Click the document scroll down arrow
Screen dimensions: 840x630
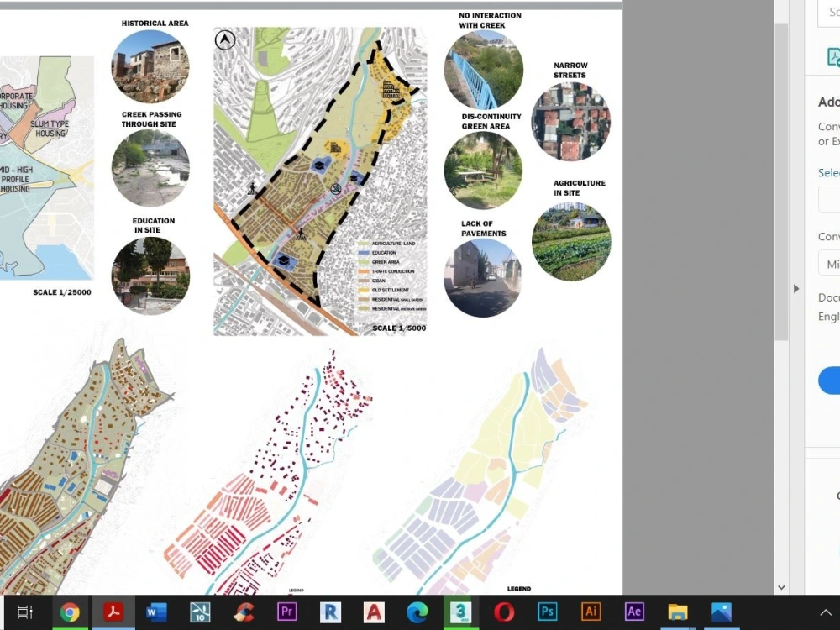pos(781,587)
